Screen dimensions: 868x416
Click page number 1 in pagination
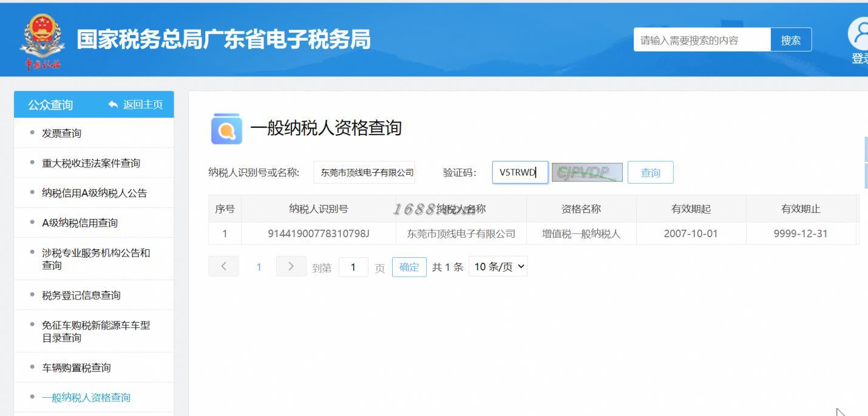pyautogui.click(x=259, y=267)
